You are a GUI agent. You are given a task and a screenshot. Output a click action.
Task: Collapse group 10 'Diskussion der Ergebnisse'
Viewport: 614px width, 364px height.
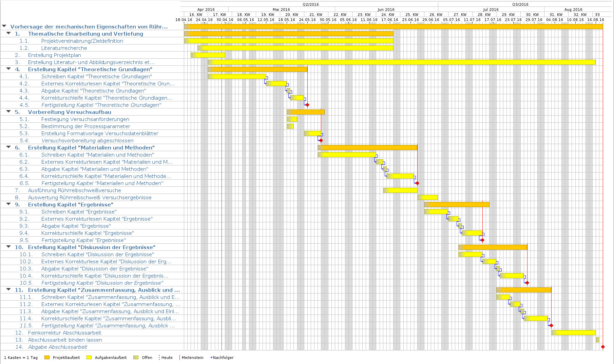[8, 247]
